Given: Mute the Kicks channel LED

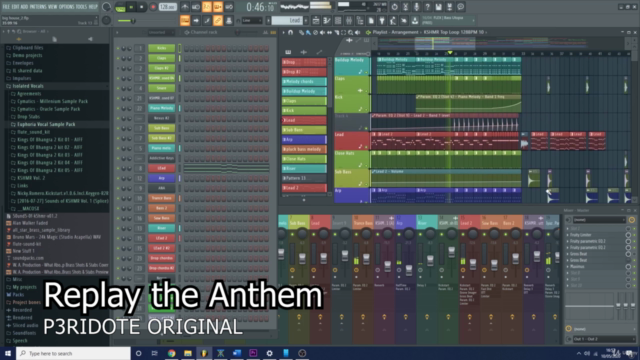Looking at the screenshot, I should 118,48.
